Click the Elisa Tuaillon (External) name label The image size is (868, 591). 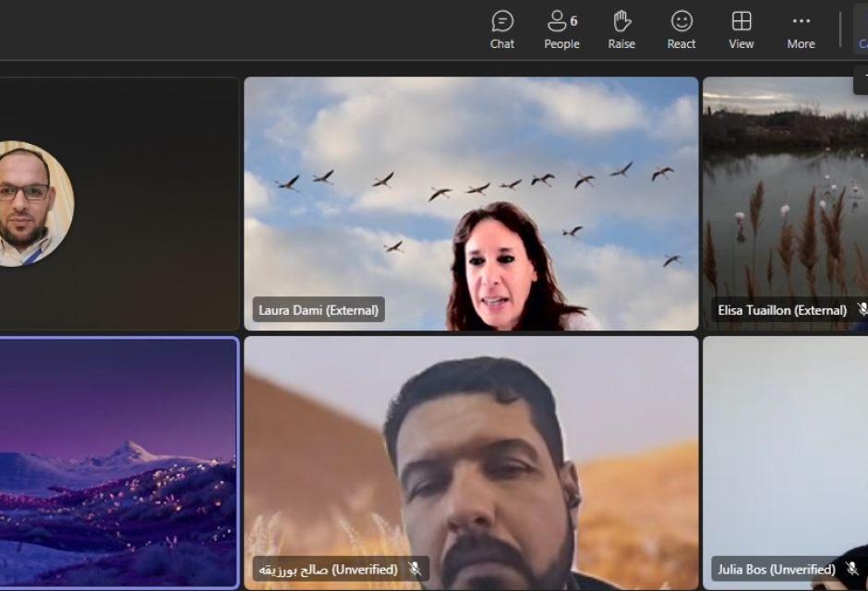point(781,310)
